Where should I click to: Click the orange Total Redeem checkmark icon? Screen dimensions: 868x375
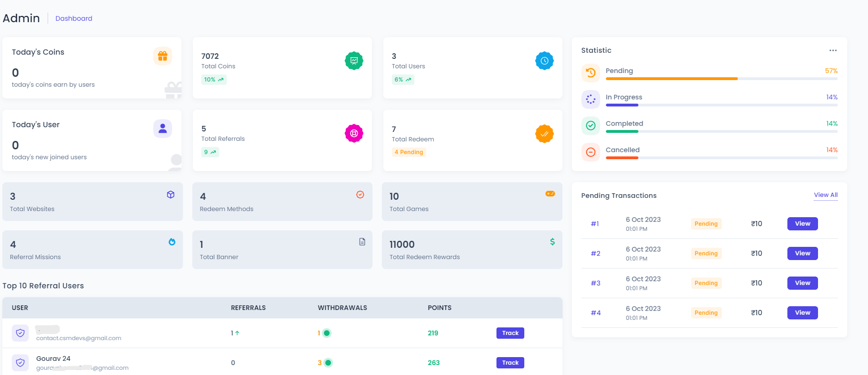(544, 134)
